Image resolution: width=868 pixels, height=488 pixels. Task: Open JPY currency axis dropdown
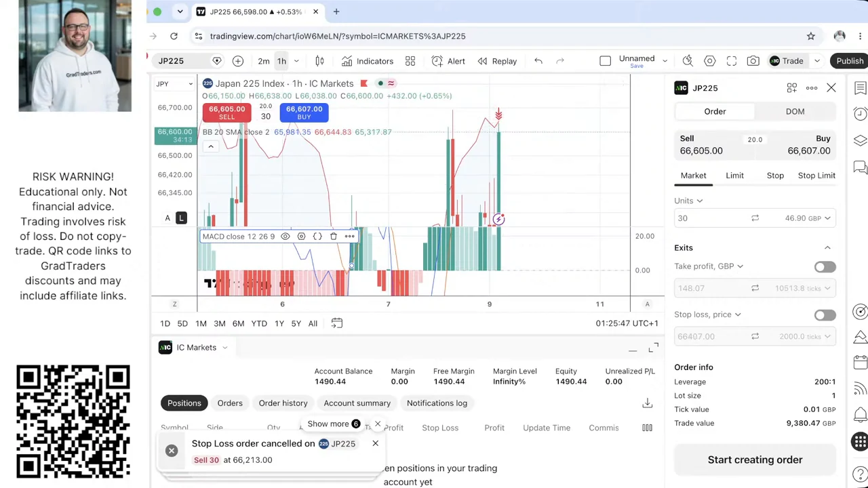click(174, 83)
